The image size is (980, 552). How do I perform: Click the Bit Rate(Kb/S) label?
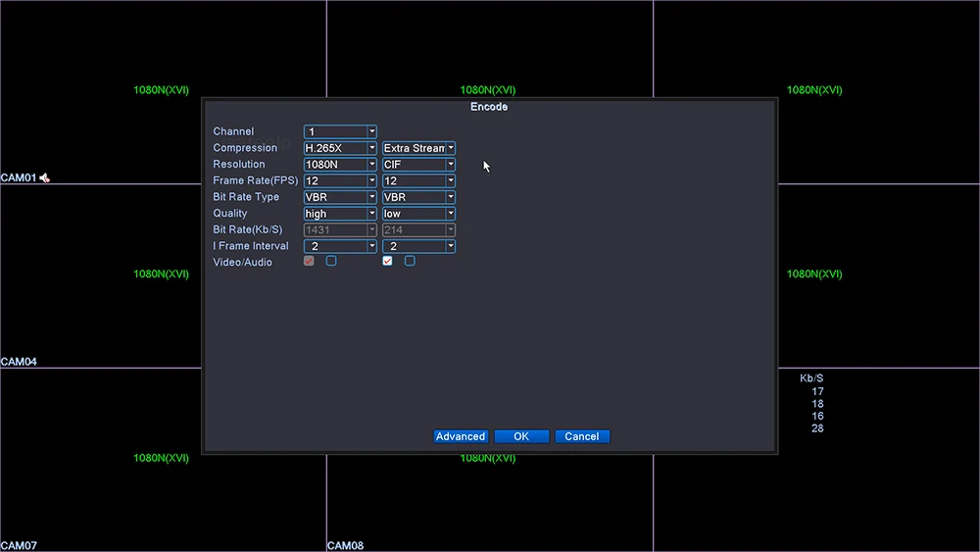point(248,230)
